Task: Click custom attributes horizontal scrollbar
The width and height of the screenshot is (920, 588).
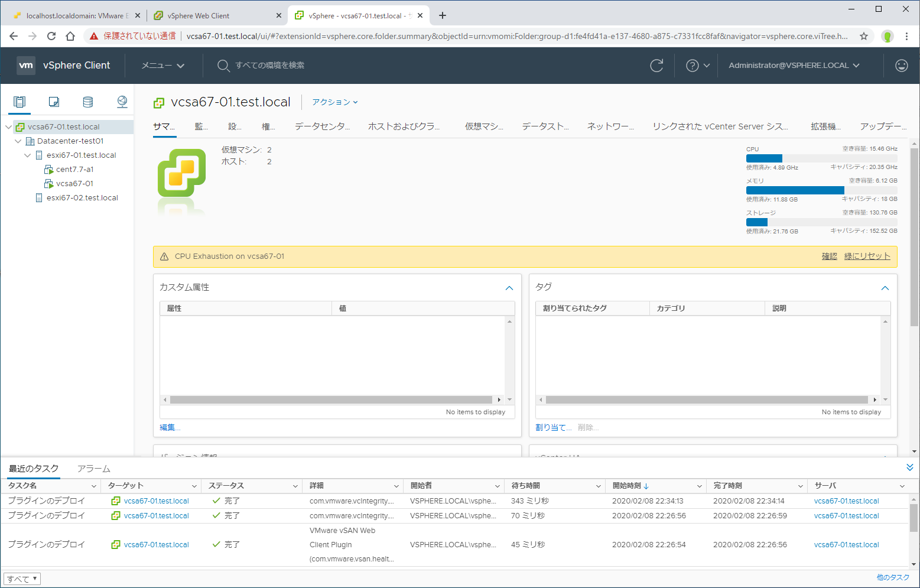Action: [331, 400]
